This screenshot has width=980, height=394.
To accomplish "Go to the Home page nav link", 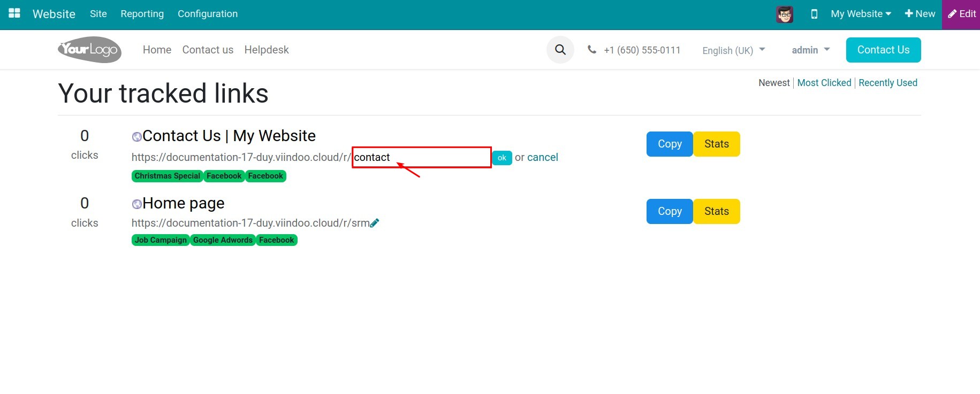I will point(157,50).
